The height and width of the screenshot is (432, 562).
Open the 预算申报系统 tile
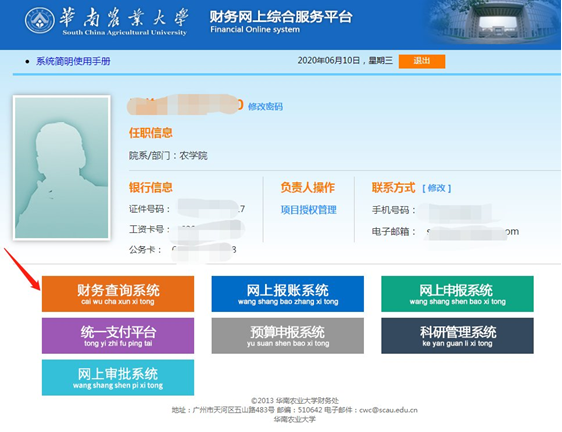(287, 336)
